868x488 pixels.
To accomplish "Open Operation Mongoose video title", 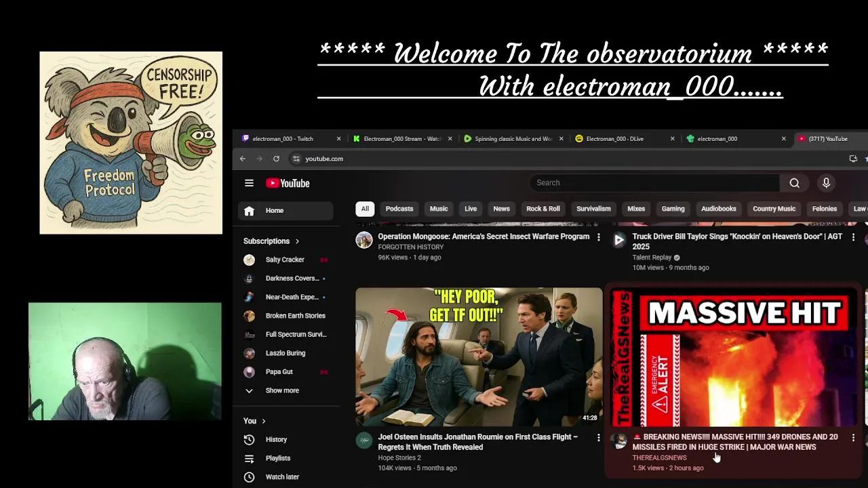I will pyautogui.click(x=484, y=237).
